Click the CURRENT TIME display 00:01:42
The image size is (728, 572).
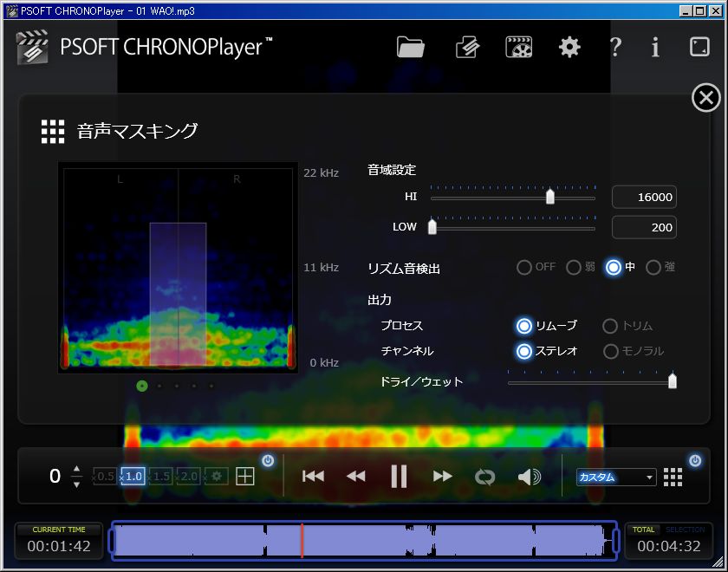[x=59, y=546]
